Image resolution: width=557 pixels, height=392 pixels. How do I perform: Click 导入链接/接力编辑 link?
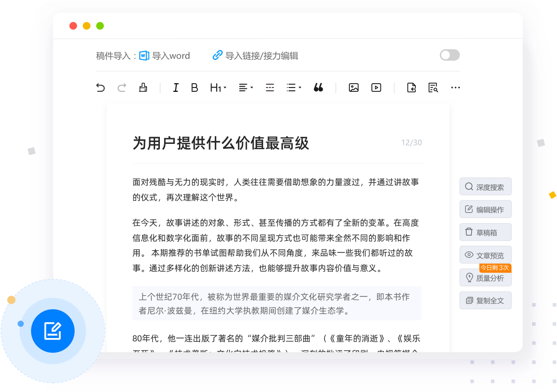pos(256,56)
